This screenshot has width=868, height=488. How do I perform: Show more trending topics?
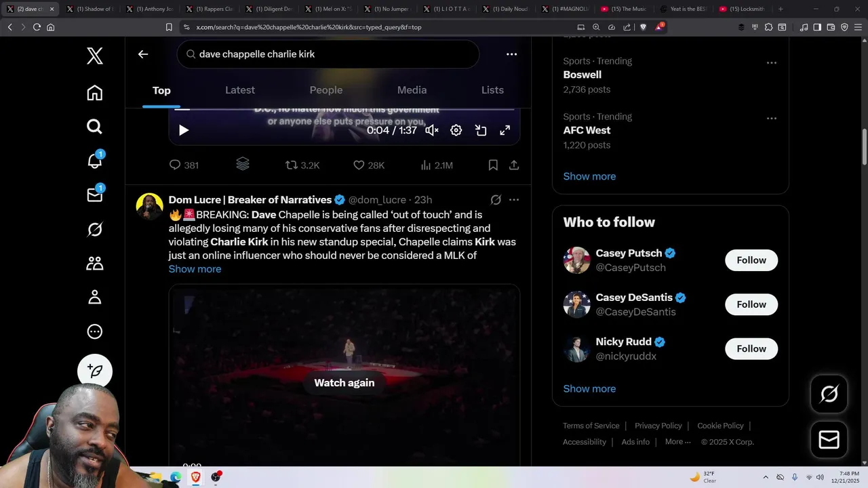[590, 176]
